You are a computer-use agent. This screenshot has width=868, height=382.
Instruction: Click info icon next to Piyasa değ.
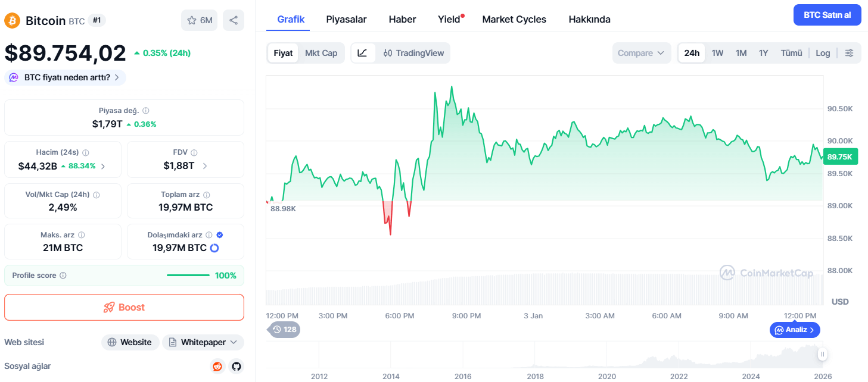click(146, 111)
